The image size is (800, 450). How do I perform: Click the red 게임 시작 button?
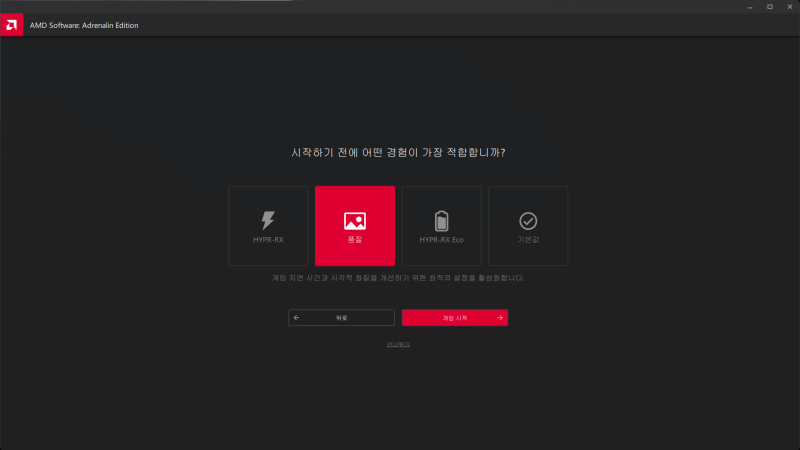point(455,317)
